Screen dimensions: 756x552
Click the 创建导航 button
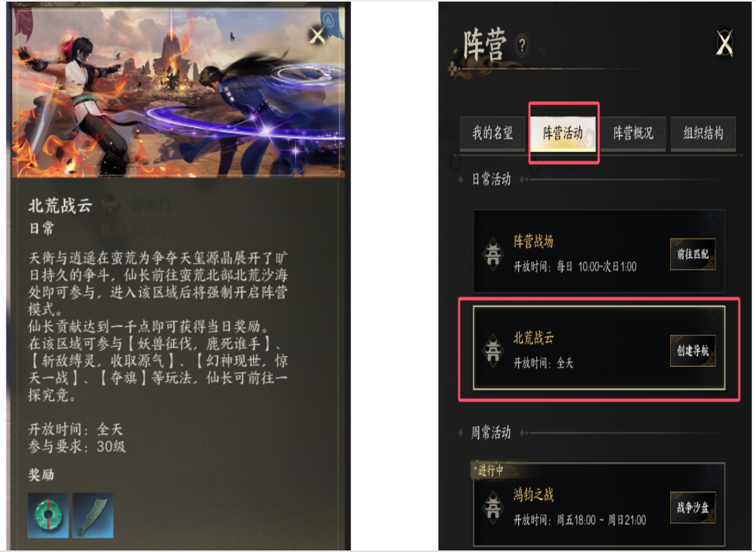point(693,351)
